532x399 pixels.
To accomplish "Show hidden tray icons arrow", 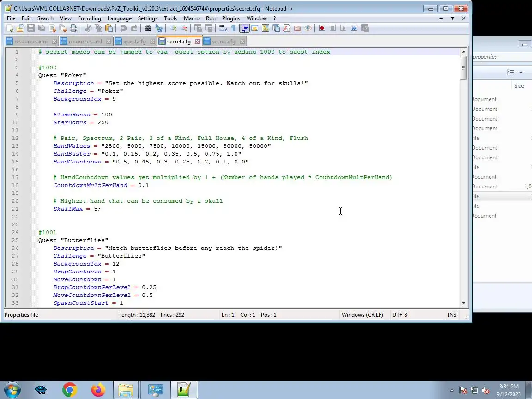I will click(x=452, y=390).
